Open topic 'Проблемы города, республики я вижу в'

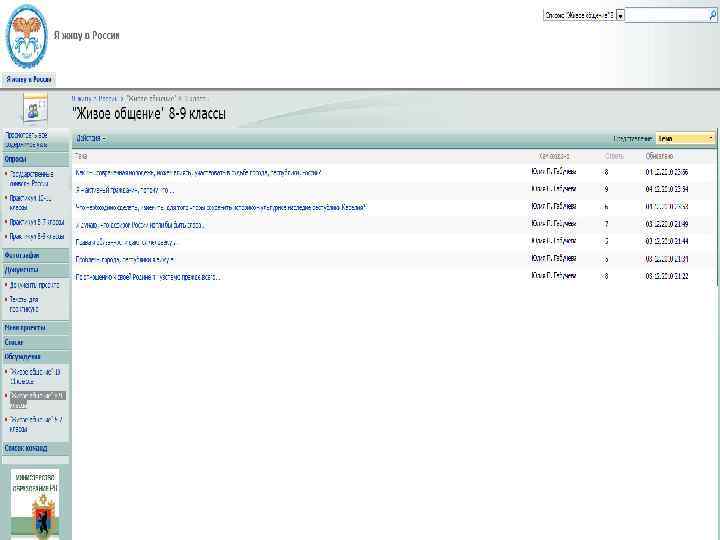point(125,260)
